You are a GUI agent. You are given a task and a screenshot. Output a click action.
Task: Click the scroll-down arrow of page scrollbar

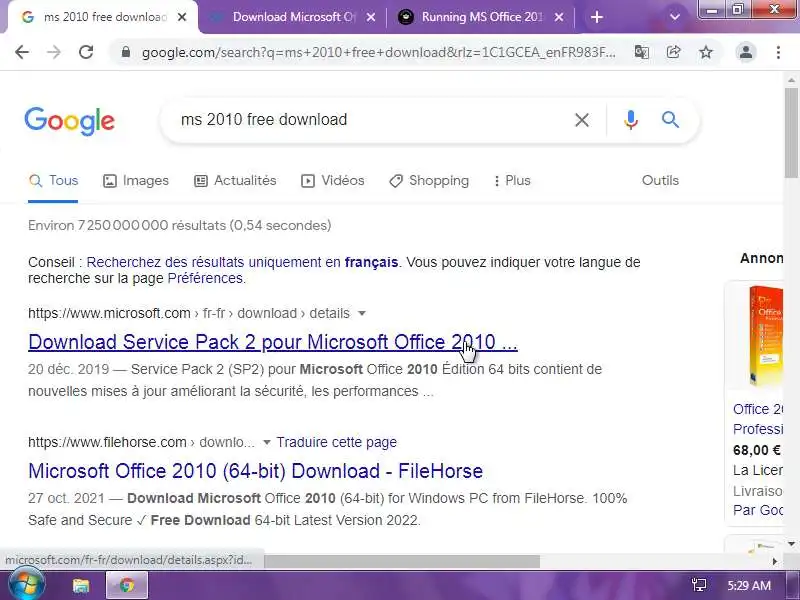[x=791, y=544]
